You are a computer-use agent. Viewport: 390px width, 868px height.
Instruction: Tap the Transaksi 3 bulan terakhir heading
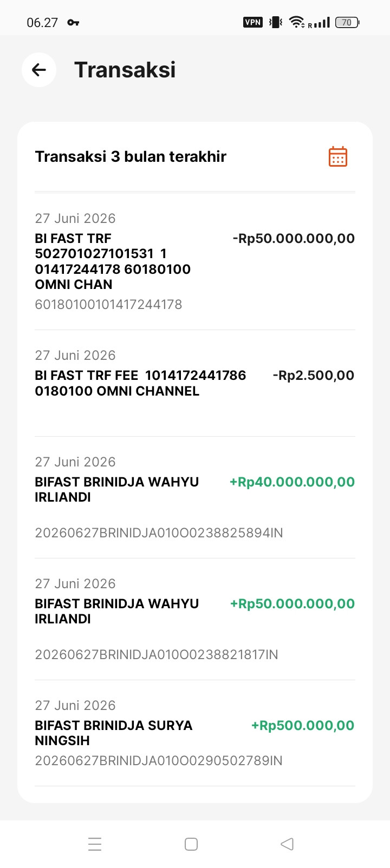(x=131, y=156)
